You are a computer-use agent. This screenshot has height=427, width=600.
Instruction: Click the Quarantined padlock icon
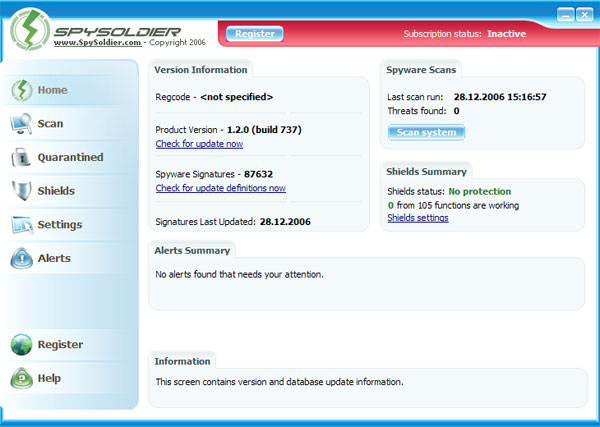tap(21, 157)
